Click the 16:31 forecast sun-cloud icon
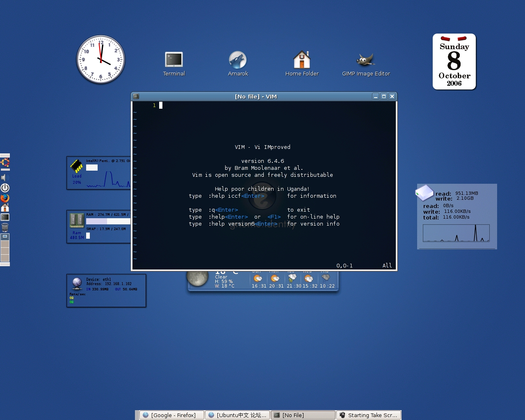This screenshot has height=420, width=525. pos(258,278)
